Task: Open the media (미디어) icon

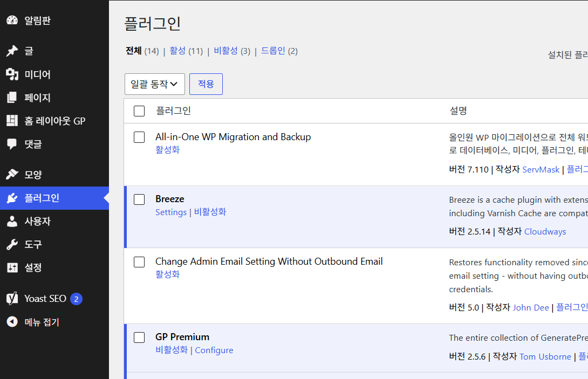Action: click(12, 74)
